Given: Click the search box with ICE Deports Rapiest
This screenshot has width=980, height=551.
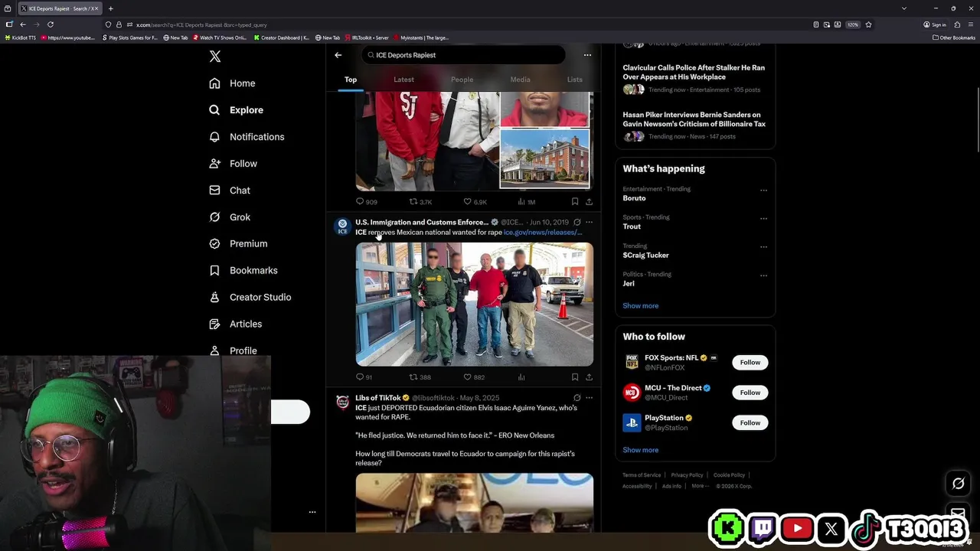Looking at the screenshot, I should (463, 55).
